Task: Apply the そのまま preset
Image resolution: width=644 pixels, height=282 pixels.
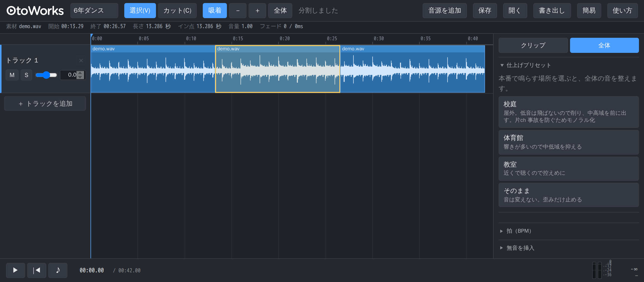Action: (569, 195)
